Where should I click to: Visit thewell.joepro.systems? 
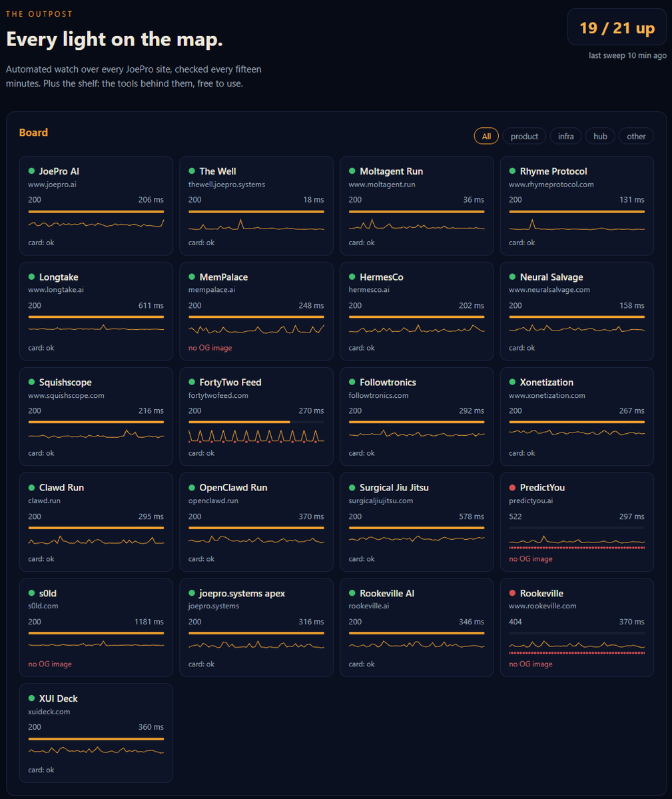(x=226, y=185)
